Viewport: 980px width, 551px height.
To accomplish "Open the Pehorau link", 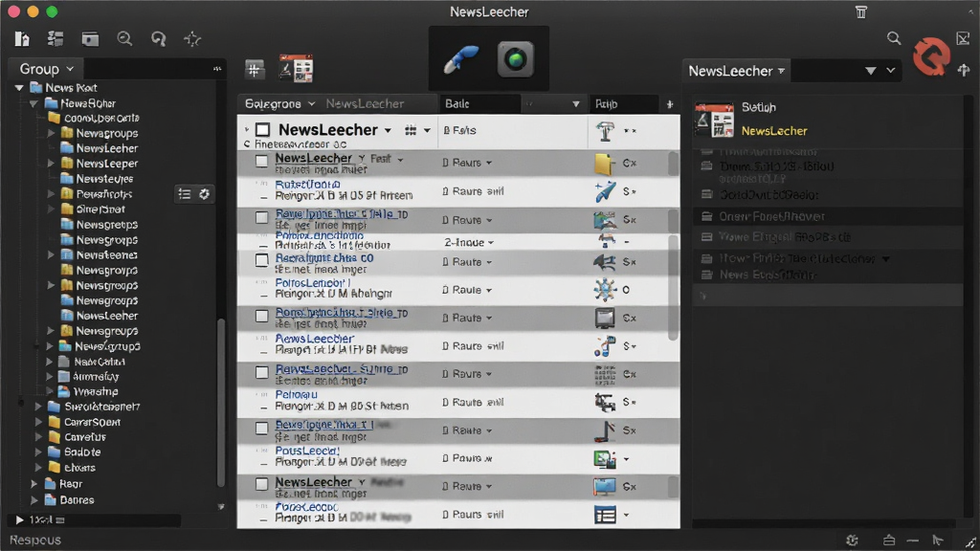I will coord(297,395).
